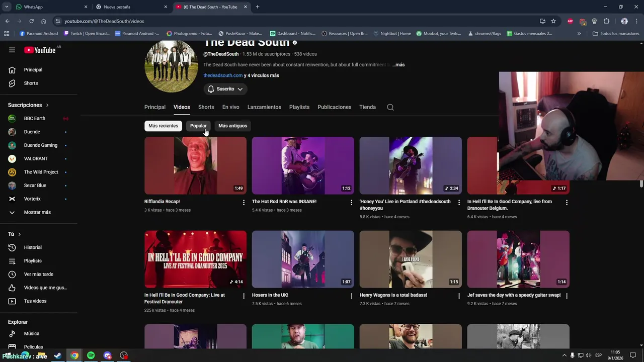
Task: Expand channel description with ...más
Action: tap(398, 65)
